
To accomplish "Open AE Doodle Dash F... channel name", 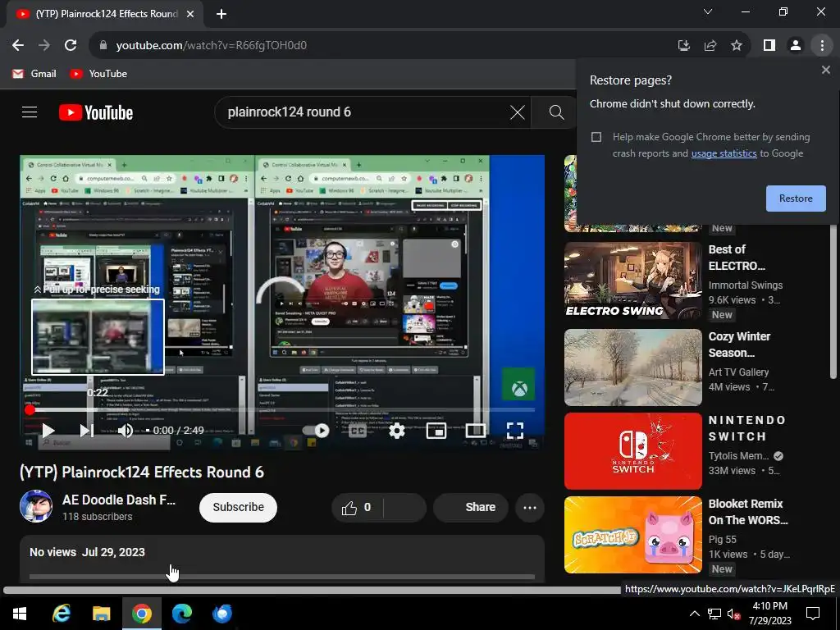I will (118, 500).
